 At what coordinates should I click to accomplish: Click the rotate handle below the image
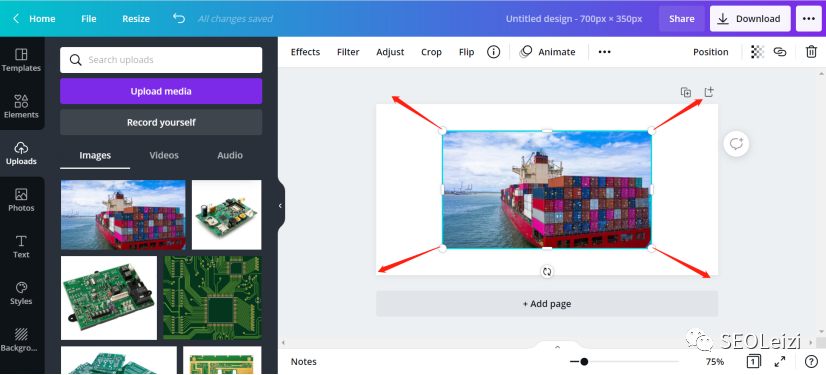[x=547, y=272]
